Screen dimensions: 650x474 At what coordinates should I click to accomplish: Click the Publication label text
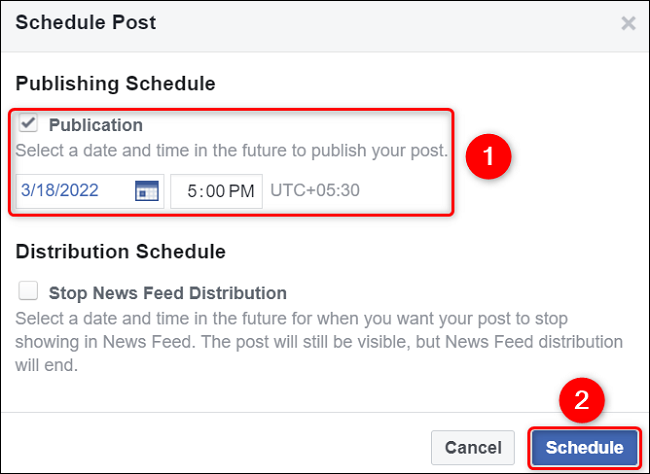coord(96,125)
